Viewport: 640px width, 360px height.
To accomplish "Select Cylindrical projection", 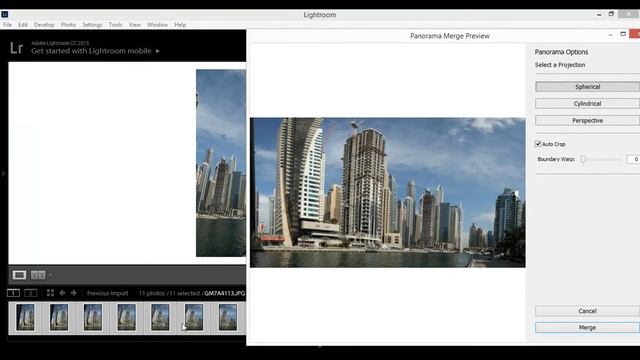I will (x=587, y=104).
